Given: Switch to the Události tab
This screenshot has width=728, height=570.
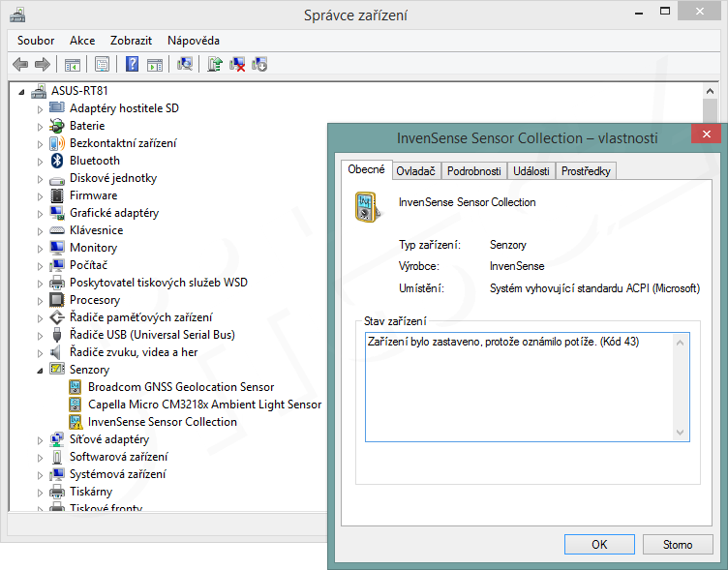Looking at the screenshot, I should coord(531,171).
